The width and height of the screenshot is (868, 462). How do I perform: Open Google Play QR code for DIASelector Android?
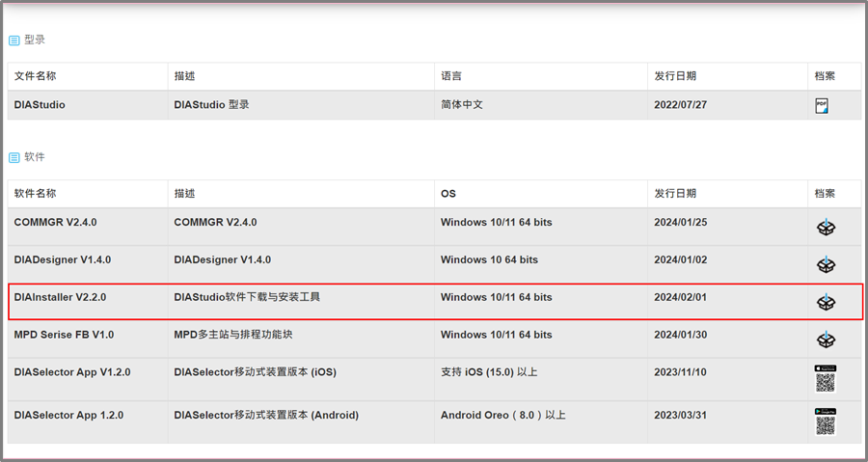pyautogui.click(x=826, y=421)
